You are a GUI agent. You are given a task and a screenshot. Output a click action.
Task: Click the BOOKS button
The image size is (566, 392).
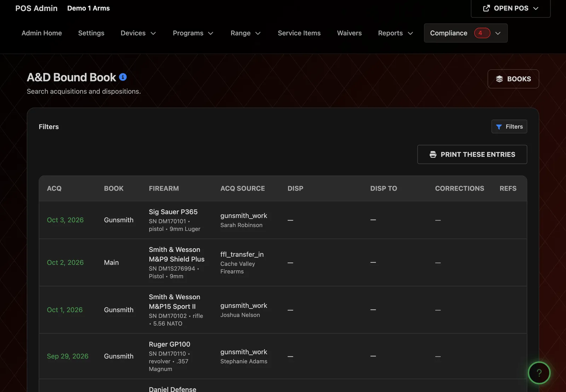tap(513, 79)
